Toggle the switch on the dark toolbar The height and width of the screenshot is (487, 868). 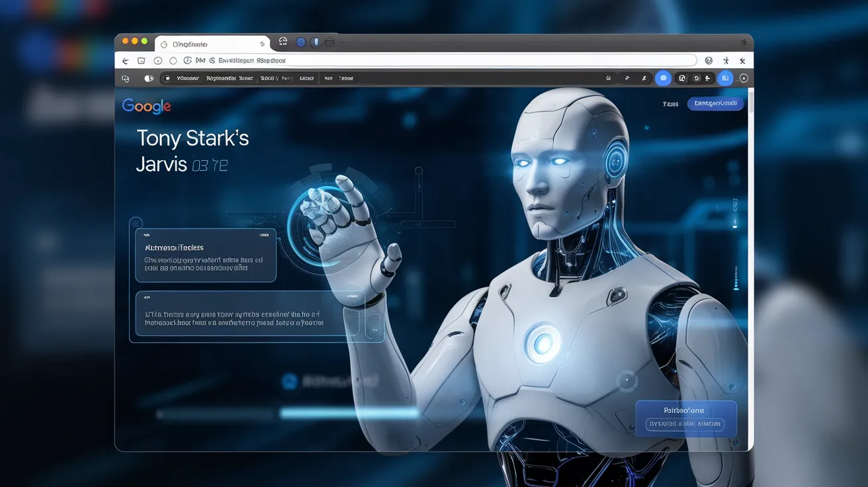(x=149, y=78)
